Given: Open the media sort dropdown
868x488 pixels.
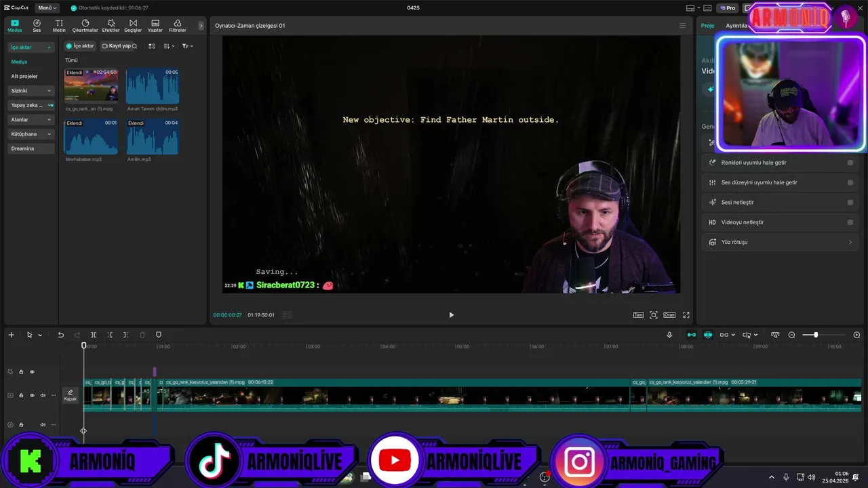Looking at the screenshot, I should (x=169, y=46).
